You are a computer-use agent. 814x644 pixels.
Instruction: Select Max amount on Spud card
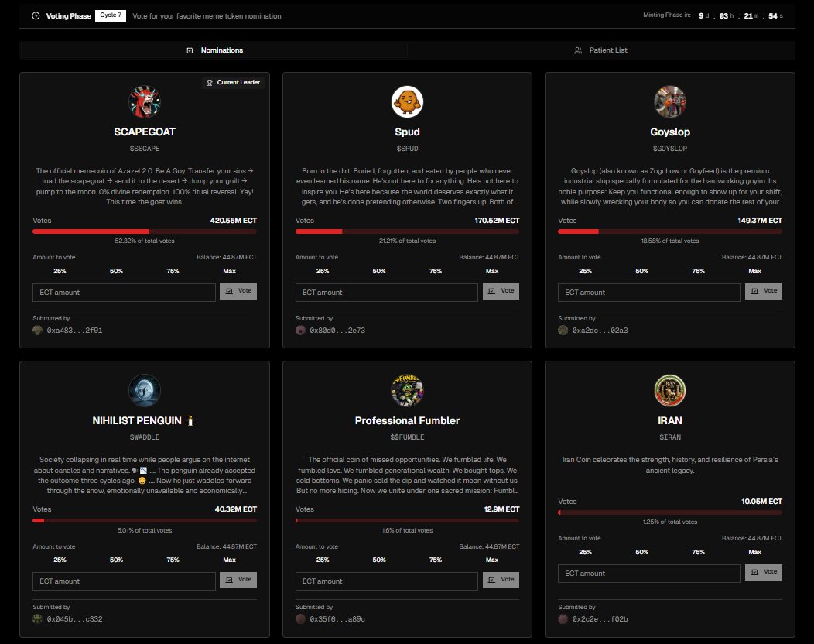(x=492, y=271)
